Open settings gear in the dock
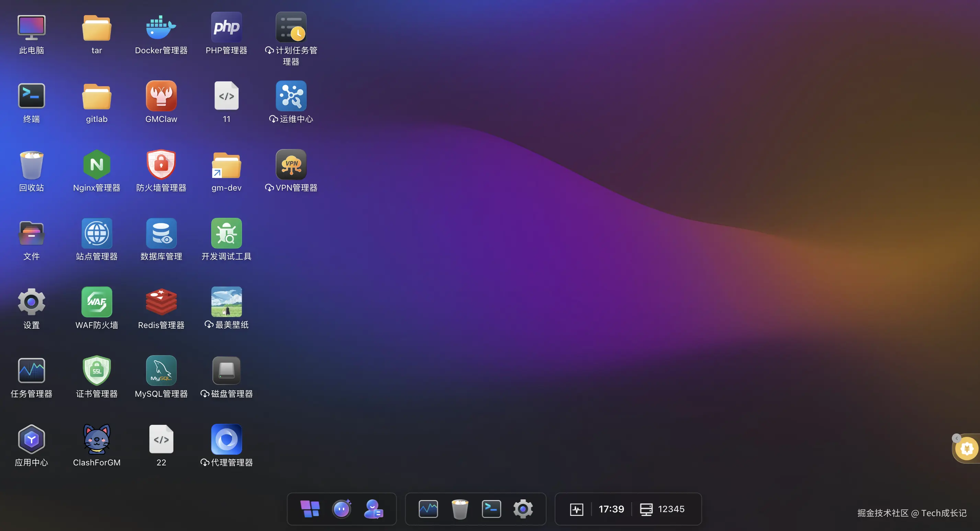Screen dimensions: 980x531 tap(523, 509)
